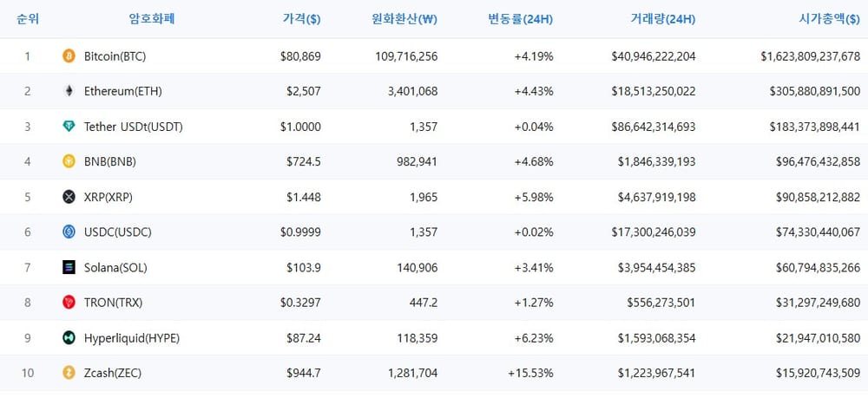Select Solana won value 140,906
Viewport: 868px width, 398px height.
(418, 268)
